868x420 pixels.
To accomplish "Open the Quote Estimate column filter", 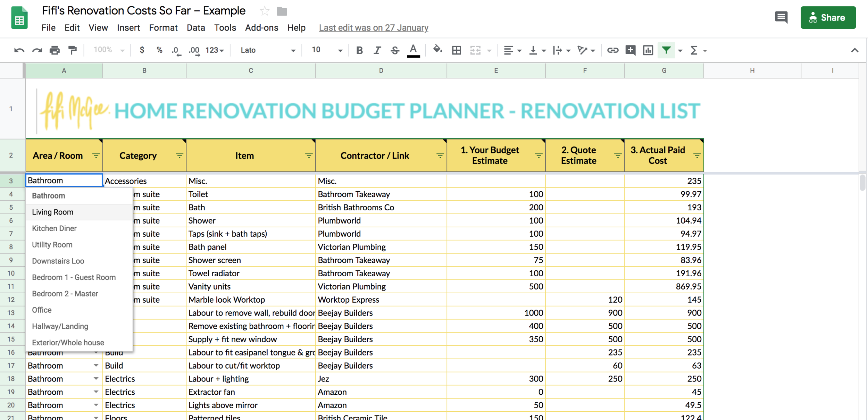I will coord(618,156).
